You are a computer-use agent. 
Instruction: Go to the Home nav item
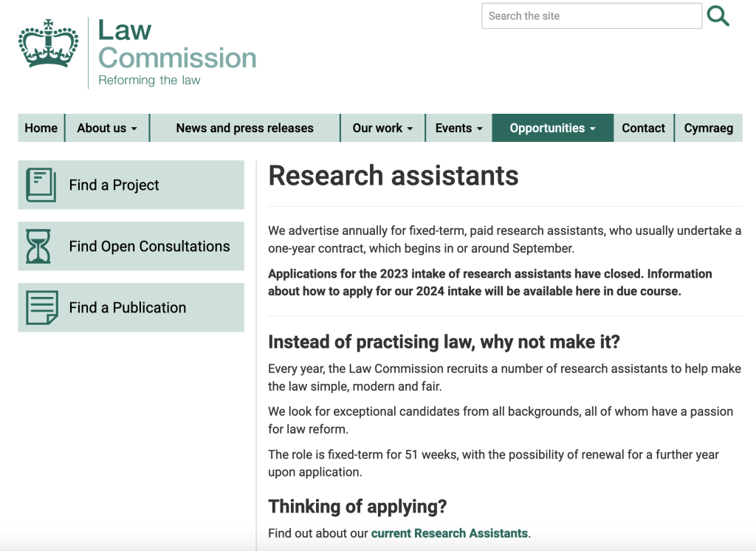[41, 128]
